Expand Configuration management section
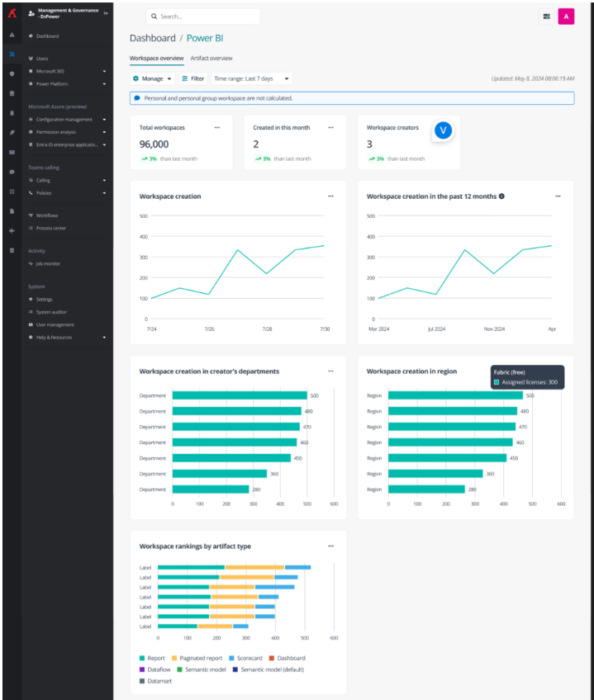594x700 pixels. tap(68, 120)
